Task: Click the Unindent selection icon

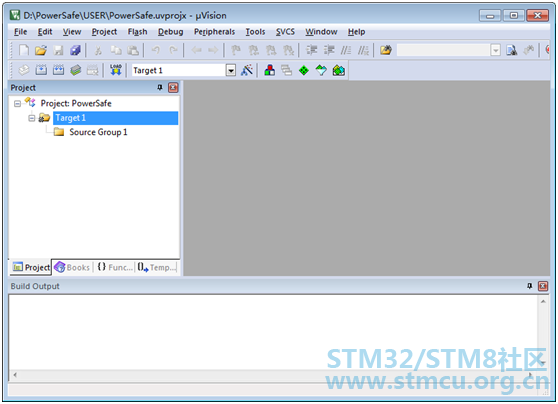Action: (x=329, y=50)
